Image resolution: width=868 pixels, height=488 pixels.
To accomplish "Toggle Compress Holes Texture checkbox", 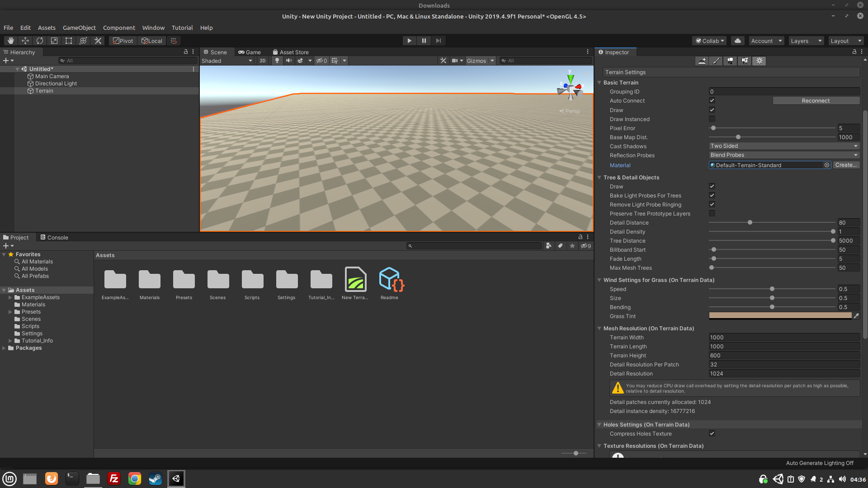I will [x=712, y=433].
